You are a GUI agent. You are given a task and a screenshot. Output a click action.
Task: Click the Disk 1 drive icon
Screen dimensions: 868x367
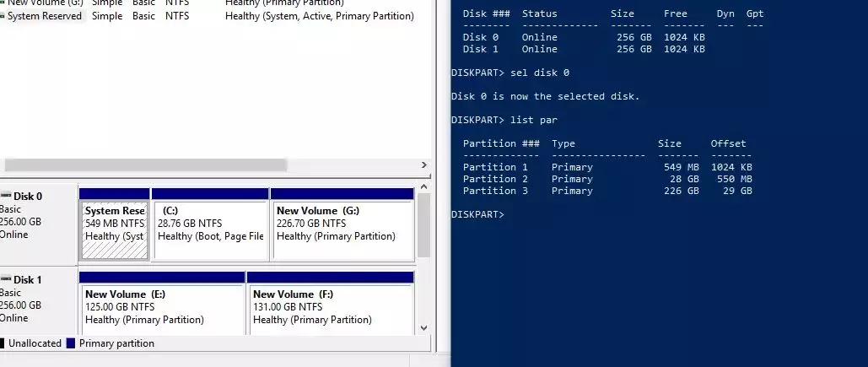[5, 279]
